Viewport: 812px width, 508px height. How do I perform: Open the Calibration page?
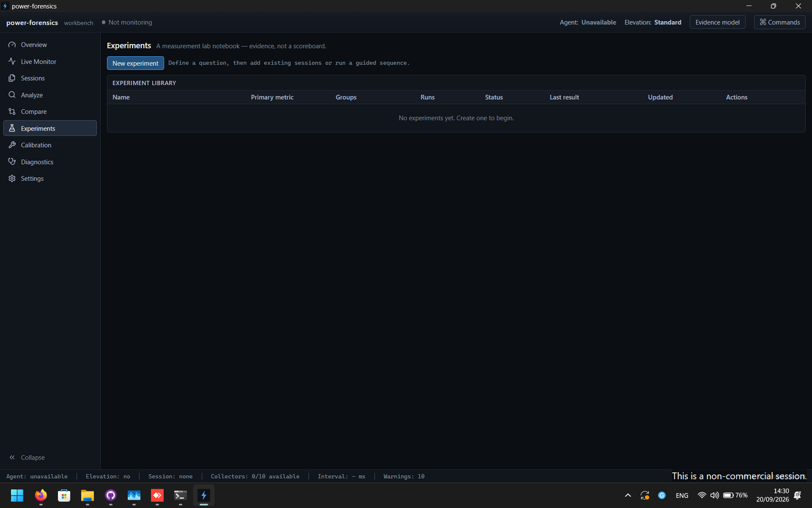[x=50, y=145]
